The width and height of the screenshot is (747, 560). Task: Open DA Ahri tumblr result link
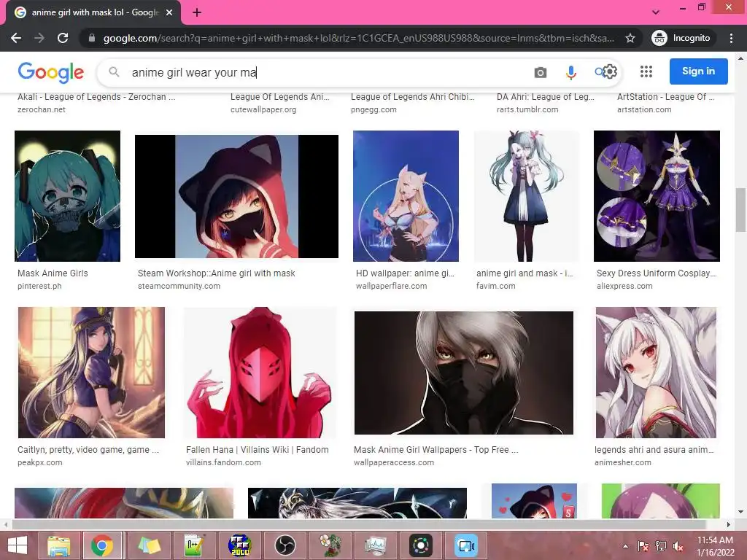(546, 97)
